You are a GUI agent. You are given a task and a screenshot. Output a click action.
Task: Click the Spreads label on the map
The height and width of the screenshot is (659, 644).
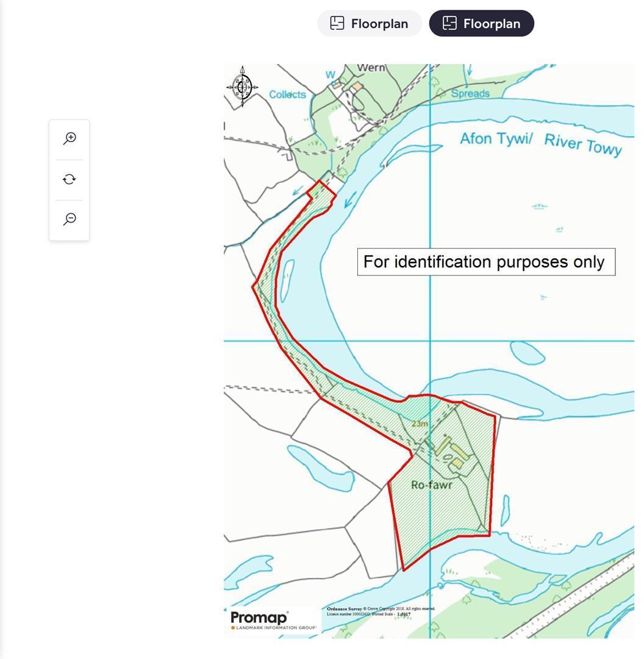click(x=470, y=93)
